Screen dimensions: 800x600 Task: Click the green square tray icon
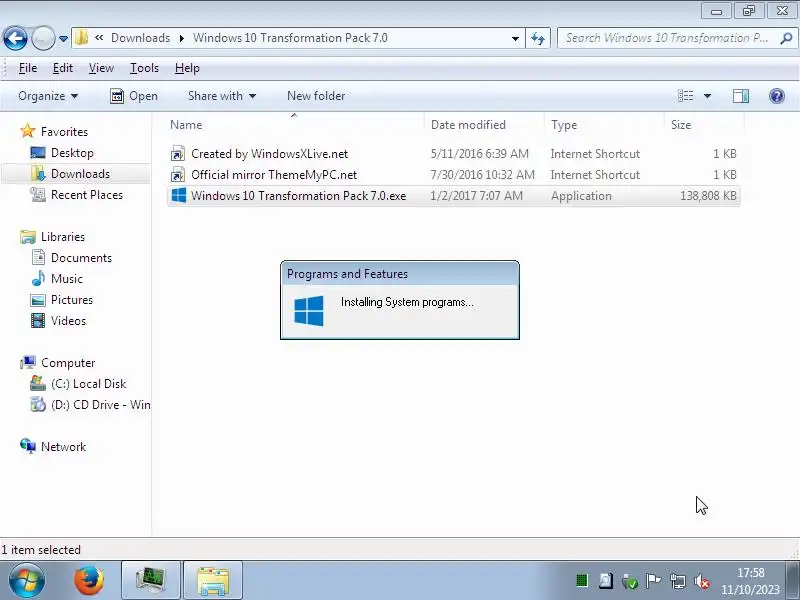pyautogui.click(x=582, y=581)
